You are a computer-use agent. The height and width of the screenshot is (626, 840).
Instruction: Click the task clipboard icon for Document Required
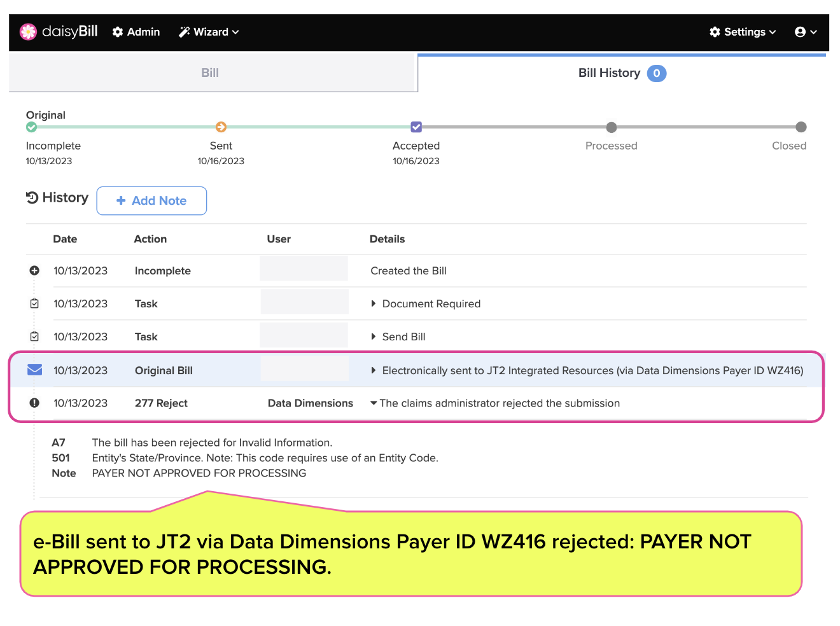pyautogui.click(x=34, y=303)
